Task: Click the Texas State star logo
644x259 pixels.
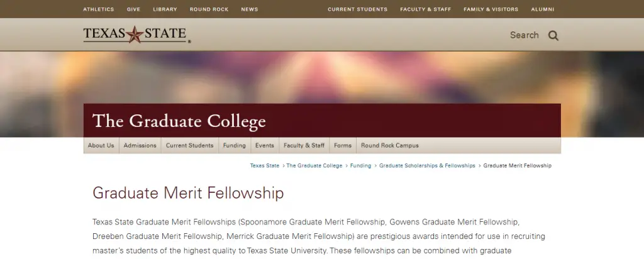Action: tap(136, 34)
